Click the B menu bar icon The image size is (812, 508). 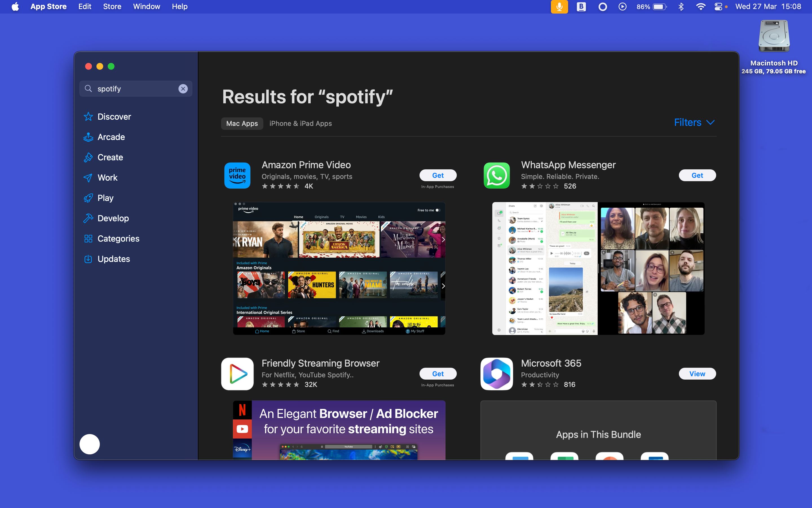[x=581, y=7]
